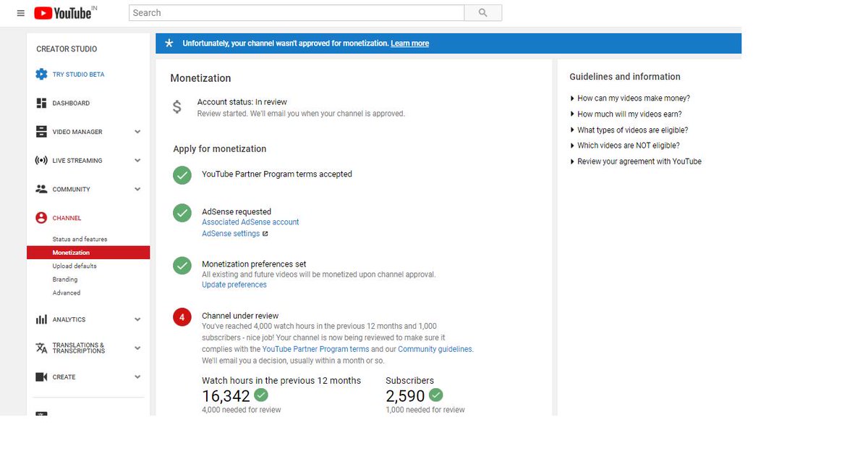Viewport: 868px width, 475px height.
Task: Click the green check beside Monetization preferences set
Action: point(182,265)
